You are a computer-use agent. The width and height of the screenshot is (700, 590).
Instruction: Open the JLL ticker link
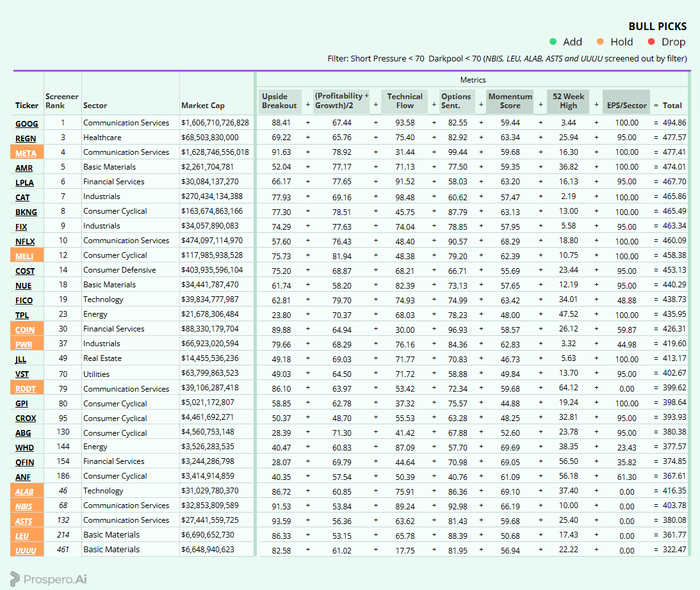(x=20, y=359)
